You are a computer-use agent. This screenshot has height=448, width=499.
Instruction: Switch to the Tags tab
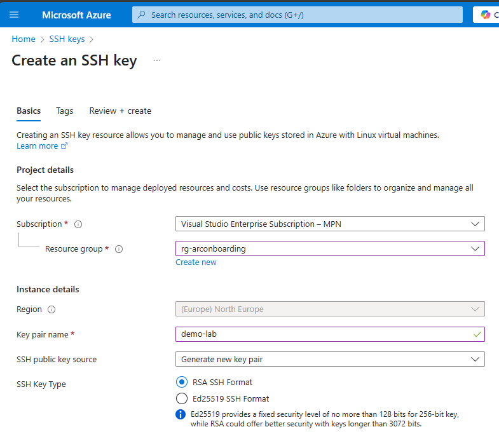64,111
